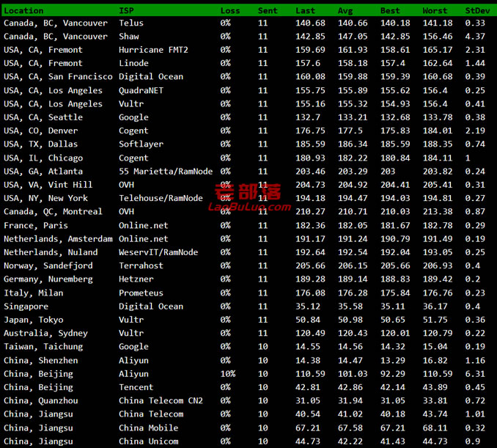Click 'Germany, Nuremberg' location
Screen dimensions: 497x448
pos(48,279)
